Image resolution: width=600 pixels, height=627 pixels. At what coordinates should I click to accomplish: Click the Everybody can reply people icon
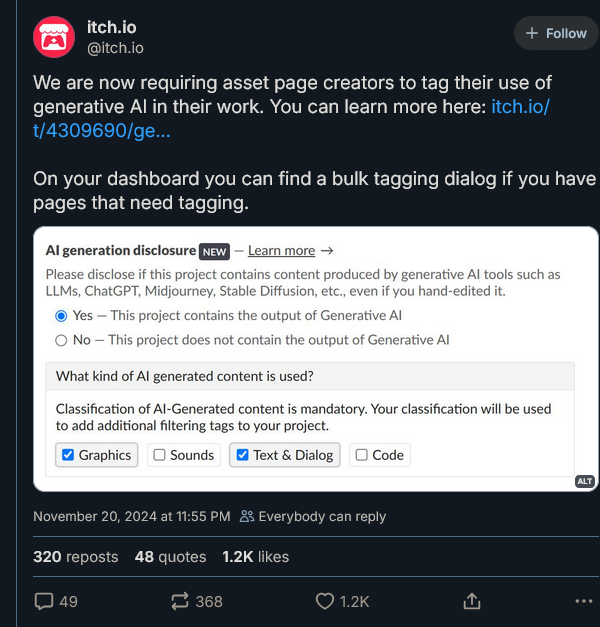pyautogui.click(x=247, y=517)
